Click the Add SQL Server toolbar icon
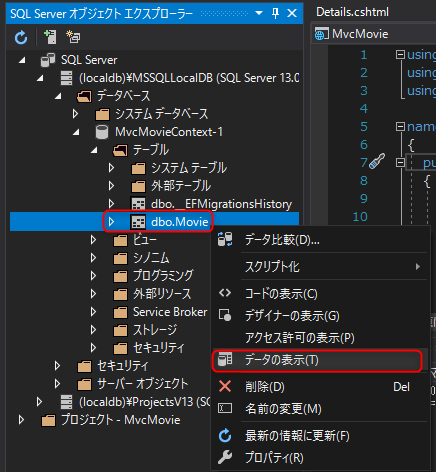The image size is (436, 472). click(50, 37)
